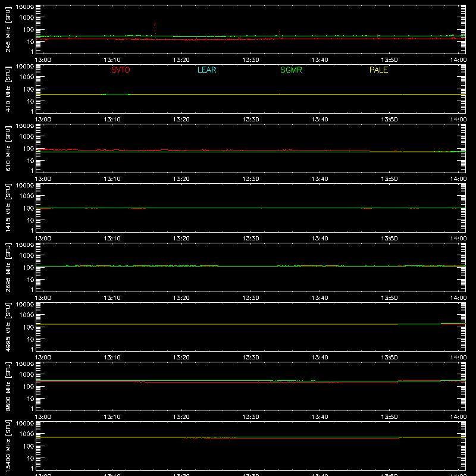Select the 2695 MHz [SFU] axis title
This screenshot has height=476, width=476.
[8, 267]
